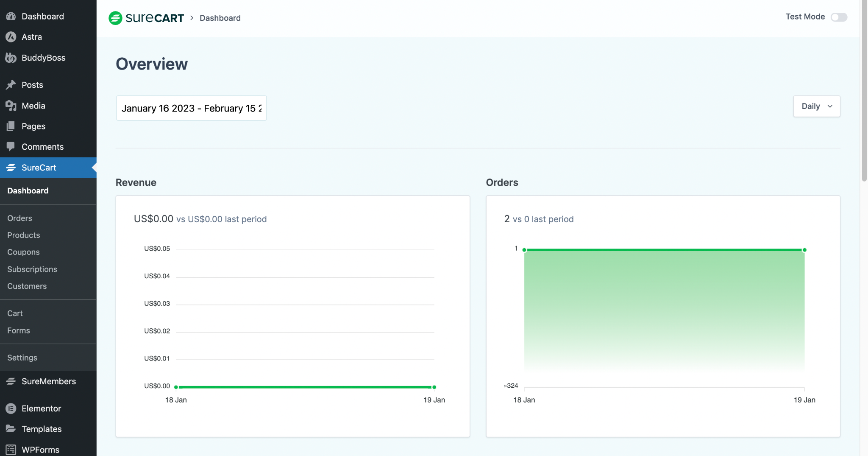Click the SureMembers sidebar icon
Viewport: 868px width, 456px height.
coord(11,381)
